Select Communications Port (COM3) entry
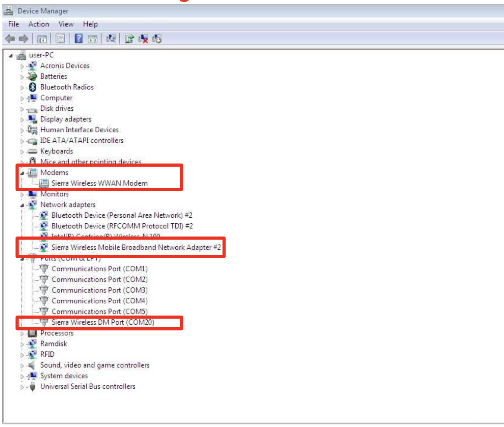The width and height of the screenshot is (504, 427). pos(99,290)
